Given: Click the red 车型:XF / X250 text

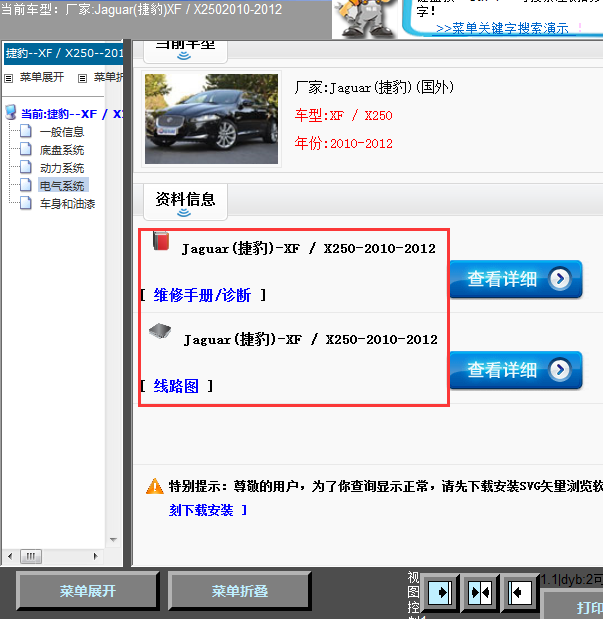Looking at the screenshot, I should pyautogui.click(x=344, y=115).
